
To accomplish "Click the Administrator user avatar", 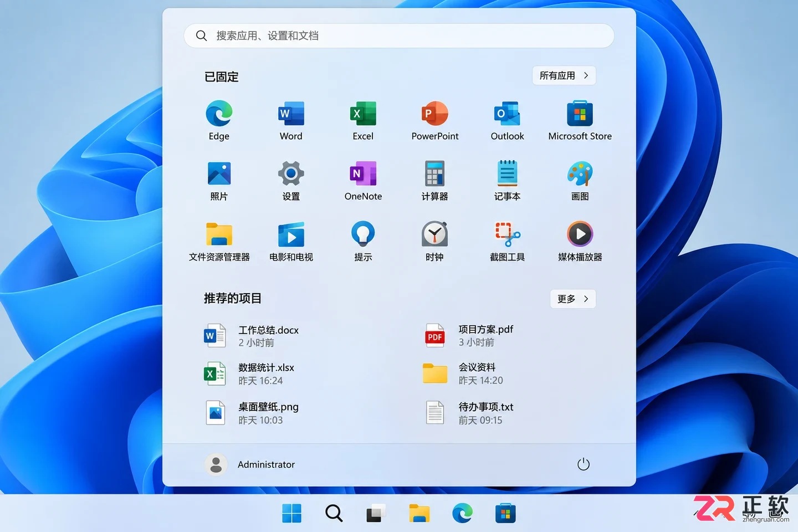I will [216, 464].
